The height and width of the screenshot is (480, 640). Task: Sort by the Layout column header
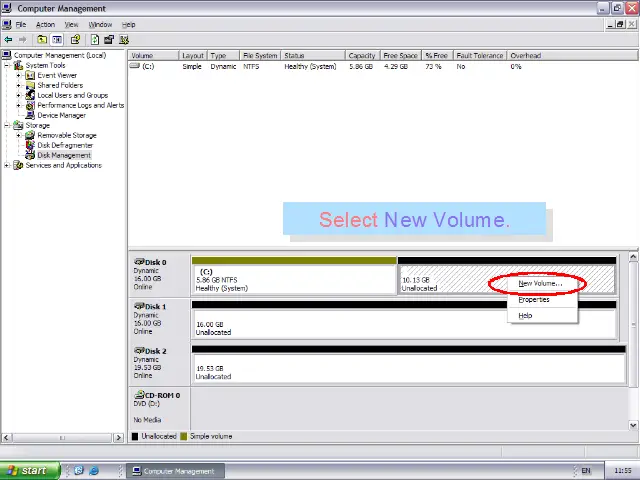point(193,56)
